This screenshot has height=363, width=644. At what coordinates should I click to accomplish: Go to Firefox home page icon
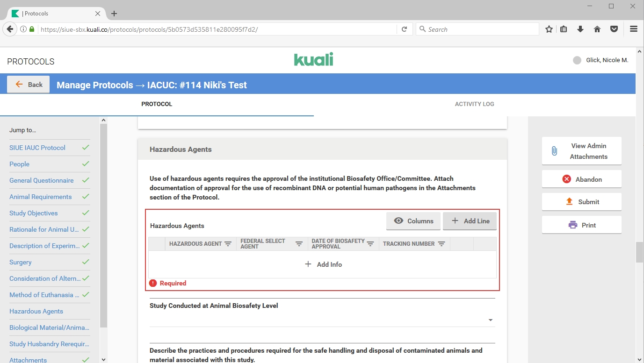pyautogui.click(x=597, y=29)
